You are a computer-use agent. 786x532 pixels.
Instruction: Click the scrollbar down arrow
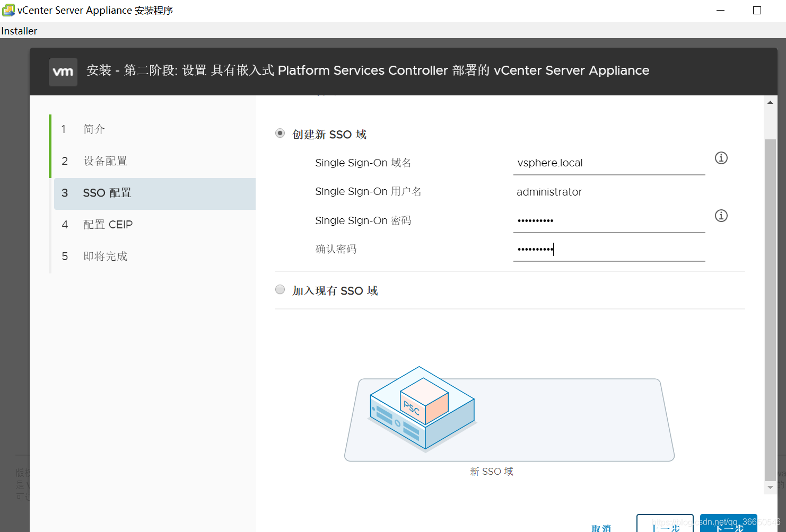[x=770, y=487]
